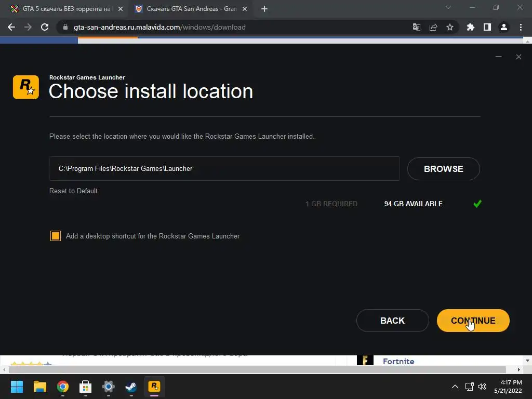Toggle desktop shortcut checkbox
532x399 pixels.
coord(55,236)
